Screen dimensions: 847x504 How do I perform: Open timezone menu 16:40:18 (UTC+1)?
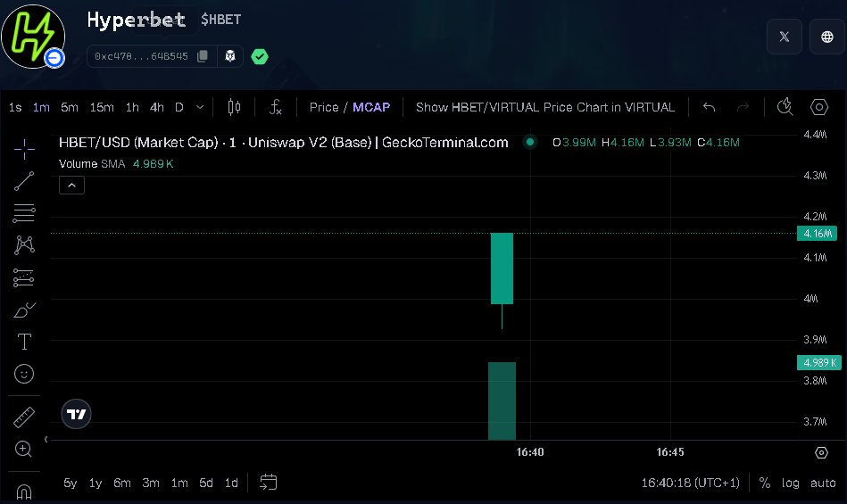[x=690, y=483]
